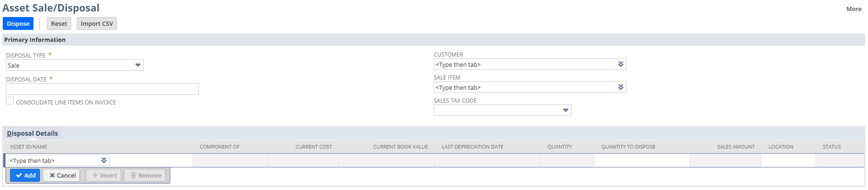The width and height of the screenshot is (868, 190).
Task: Expand the Sales Tax Code dropdown
Action: pos(566,110)
